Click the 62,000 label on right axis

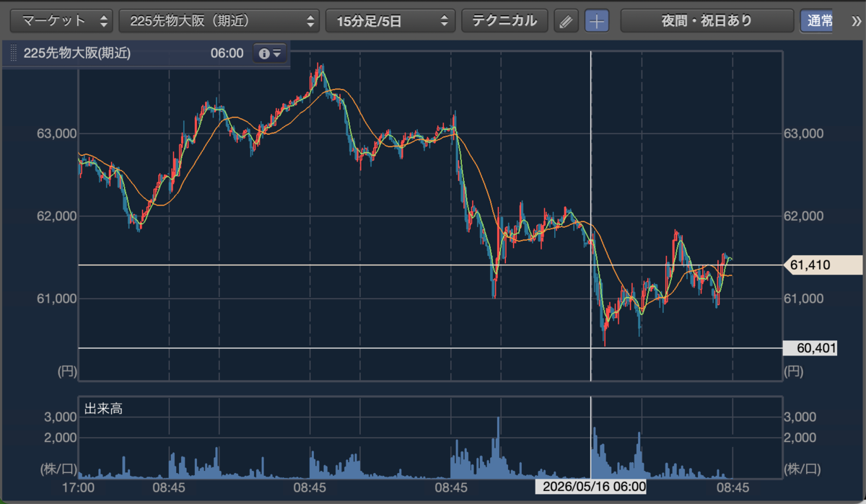[x=803, y=216]
